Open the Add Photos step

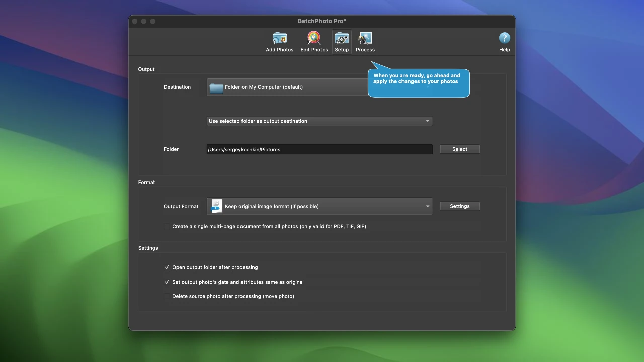point(279,42)
